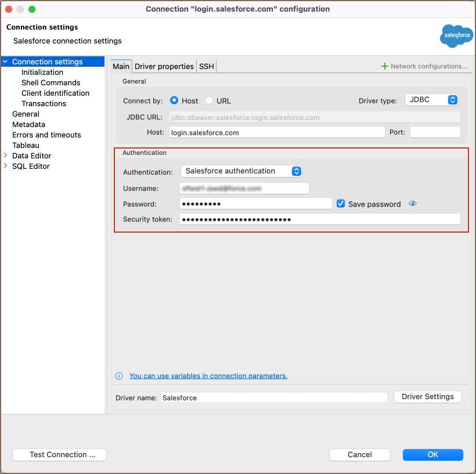The image size is (476, 474).
Task: Click the green plus for Network configurations
Action: pyautogui.click(x=384, y=66)
